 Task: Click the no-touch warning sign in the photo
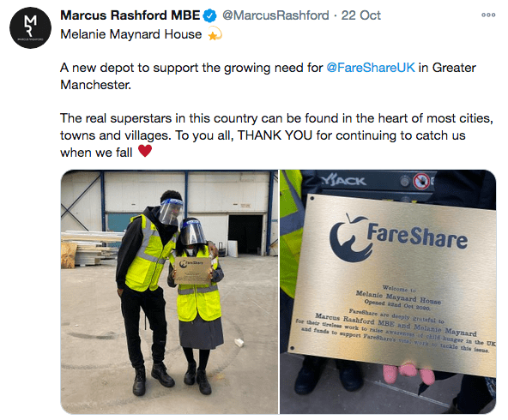coord(420,182)
